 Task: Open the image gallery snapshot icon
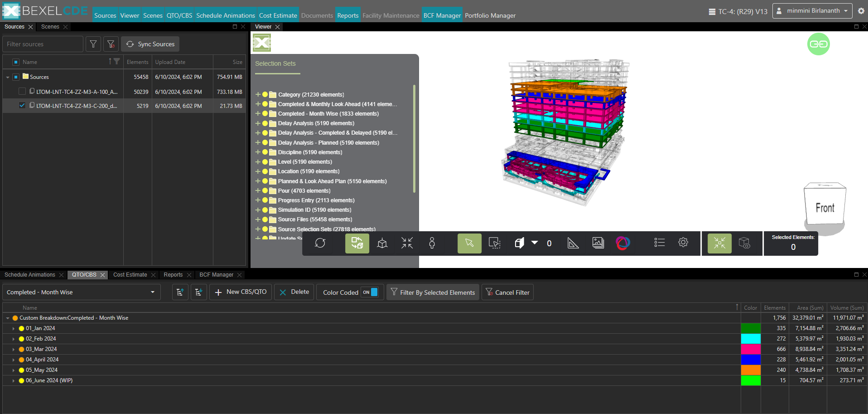coord(598,244)
